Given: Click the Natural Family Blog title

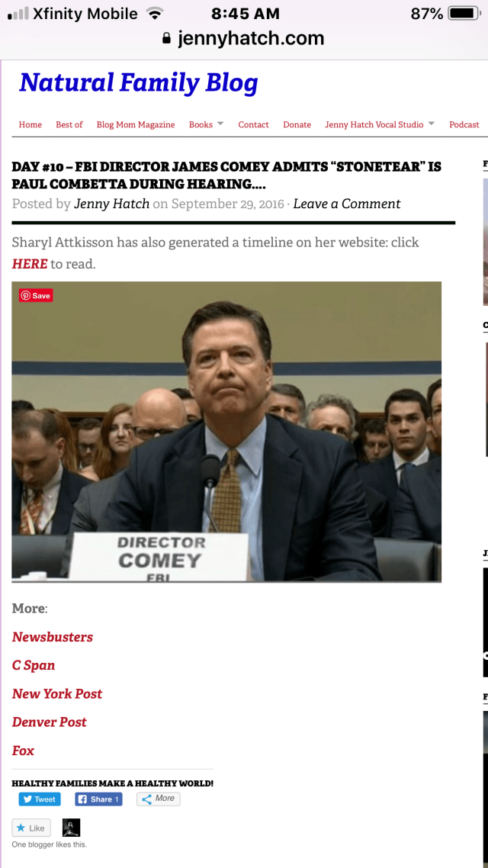Looking at the screenshot, I should click(x=138, y=83).
